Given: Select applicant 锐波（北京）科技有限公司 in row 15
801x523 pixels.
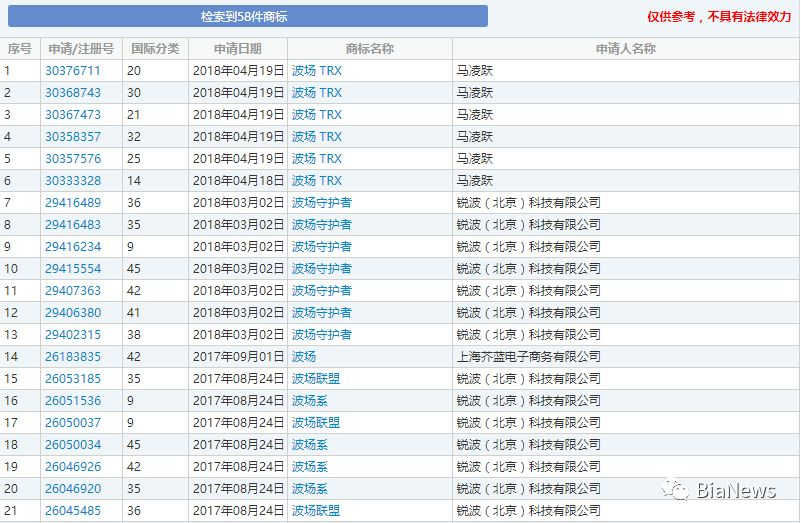Looking at the screenshot, I should tap(529, 378).
